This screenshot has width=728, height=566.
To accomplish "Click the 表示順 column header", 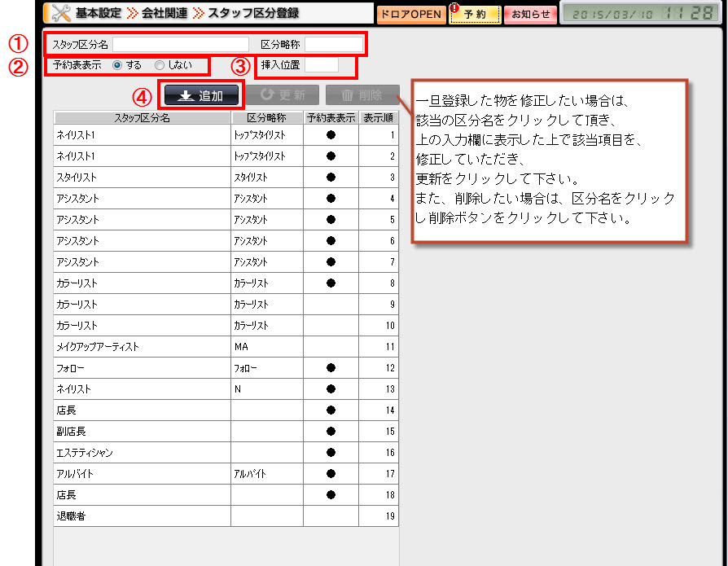I will point(379,117).
